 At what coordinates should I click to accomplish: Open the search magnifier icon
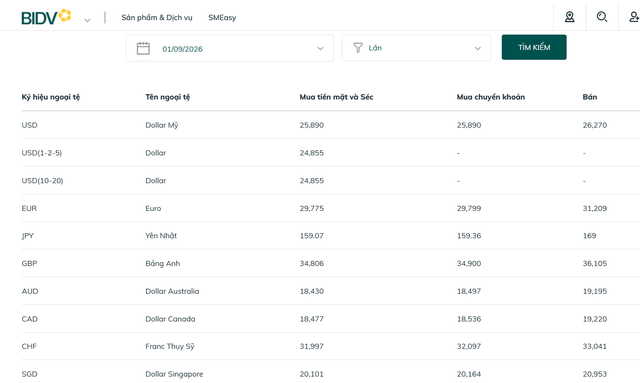602,17
